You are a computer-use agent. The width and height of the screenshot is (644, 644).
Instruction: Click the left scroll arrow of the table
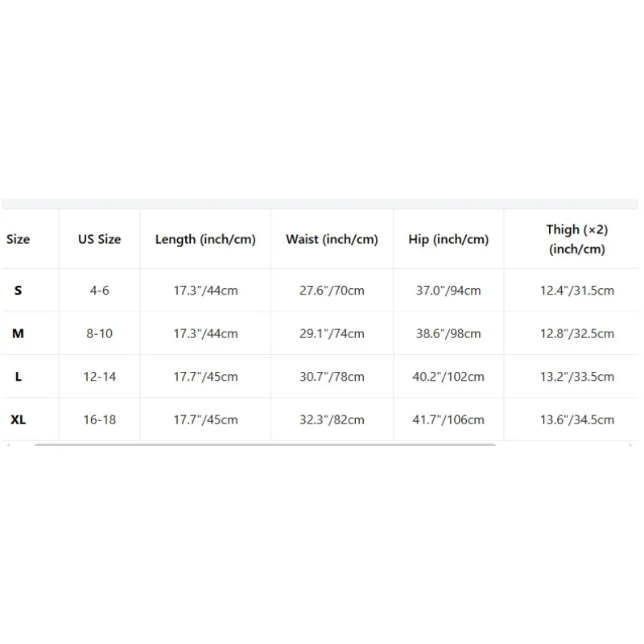[x=8, y=444]
